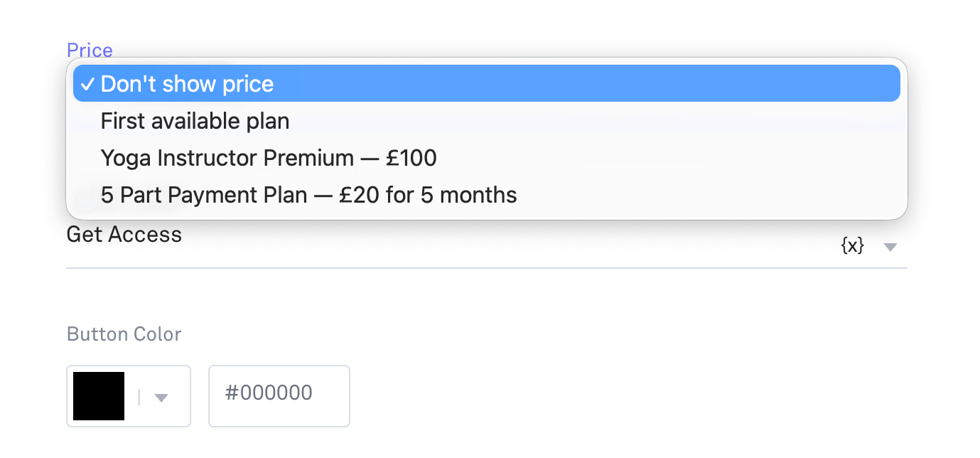Click the black button color swatch
980x458 pixels.
point(99,396)
